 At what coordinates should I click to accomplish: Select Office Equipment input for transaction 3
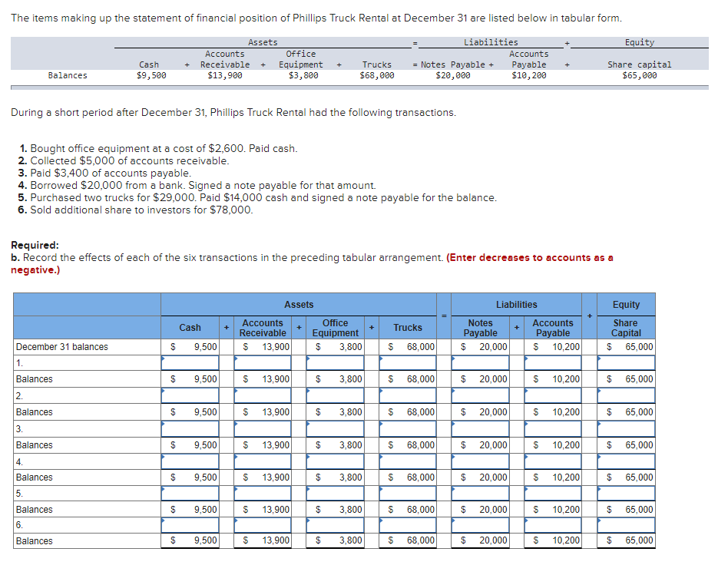tap(335, 428)
